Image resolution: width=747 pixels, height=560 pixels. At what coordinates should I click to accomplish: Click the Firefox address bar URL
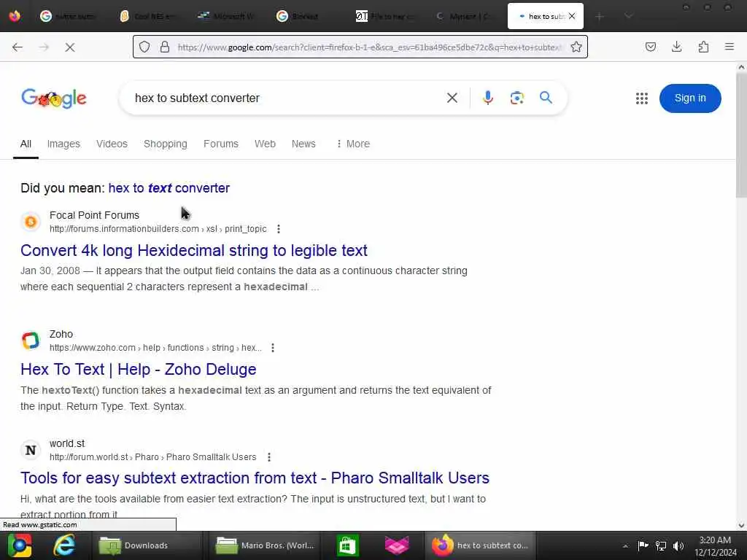(369, 47)
